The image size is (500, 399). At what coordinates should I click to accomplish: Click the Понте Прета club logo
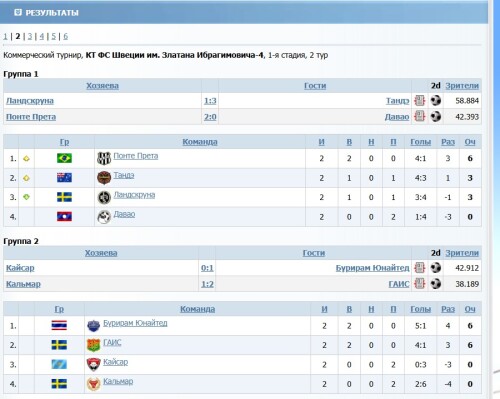104,158
